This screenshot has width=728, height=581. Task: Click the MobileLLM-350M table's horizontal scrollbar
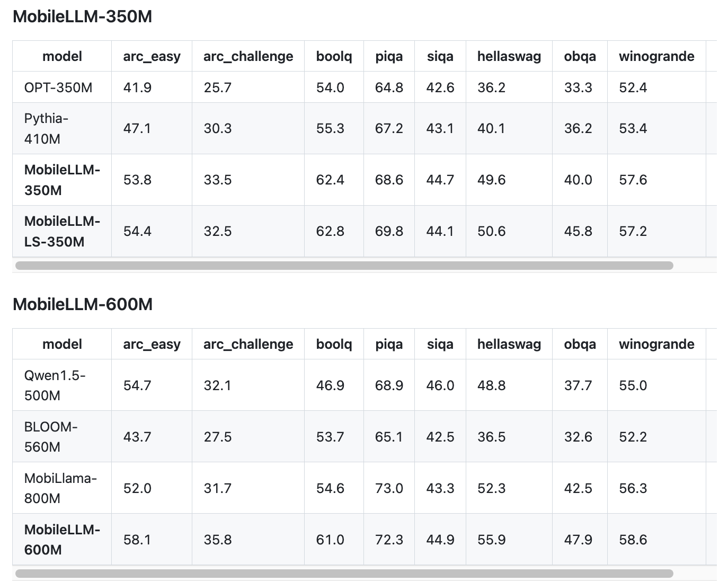tap(344, 266)
